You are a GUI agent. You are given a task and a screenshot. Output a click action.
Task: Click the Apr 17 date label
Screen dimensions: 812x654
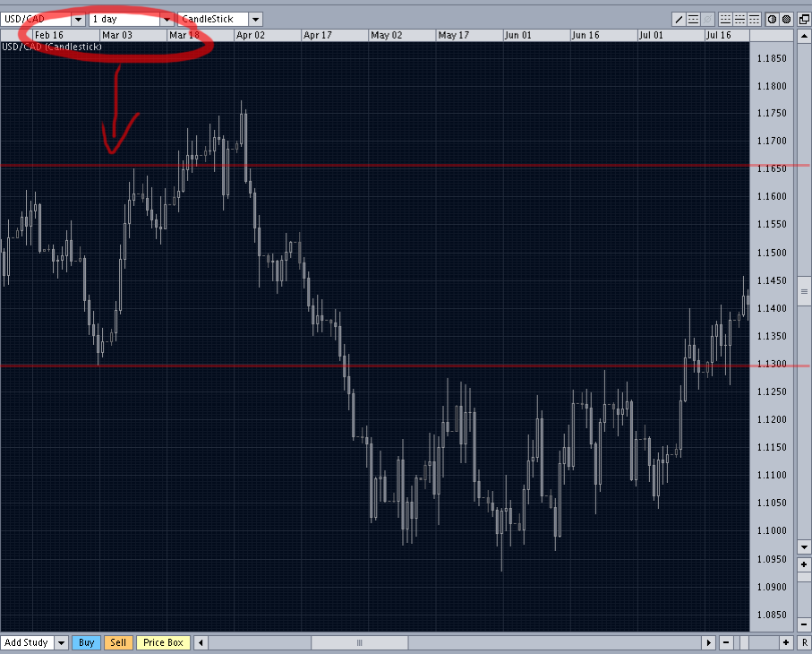point(318,35)
